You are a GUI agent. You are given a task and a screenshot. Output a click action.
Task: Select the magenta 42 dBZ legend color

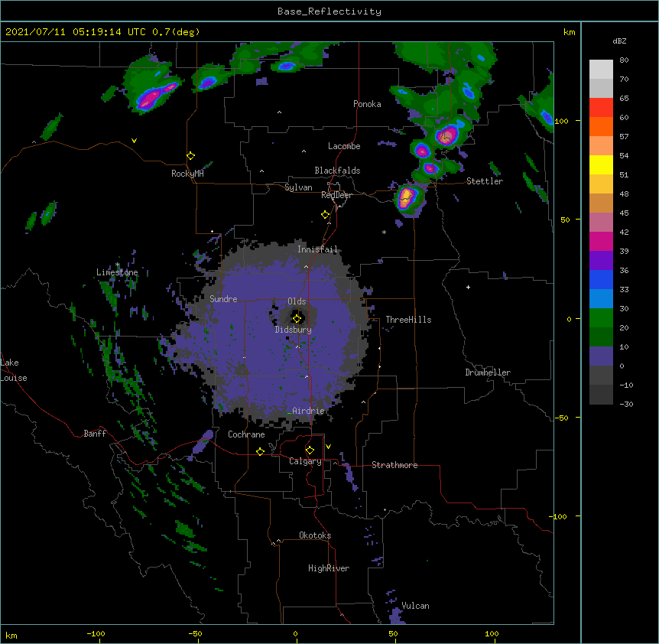tap(601, 241)
